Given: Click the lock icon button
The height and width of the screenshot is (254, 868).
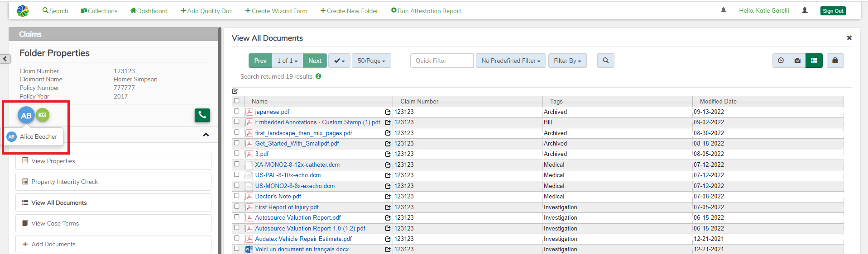Looking at the screenshot, I should pos(835,61).
